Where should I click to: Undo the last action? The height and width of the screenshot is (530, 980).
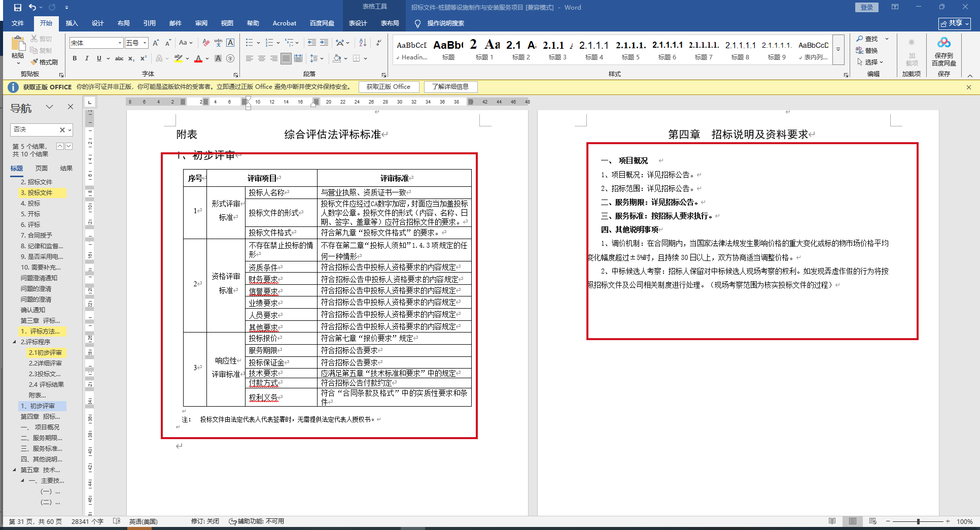click(32, 8)
